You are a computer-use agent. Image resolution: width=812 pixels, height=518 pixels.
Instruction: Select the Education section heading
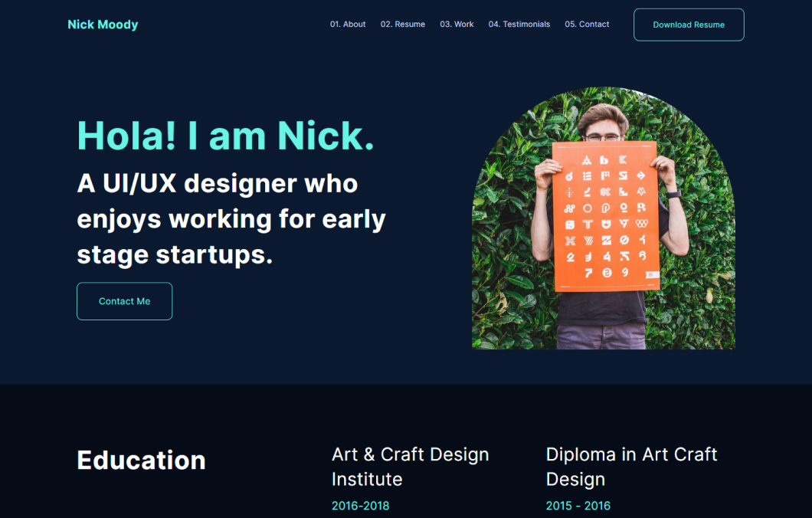(141, 461)
